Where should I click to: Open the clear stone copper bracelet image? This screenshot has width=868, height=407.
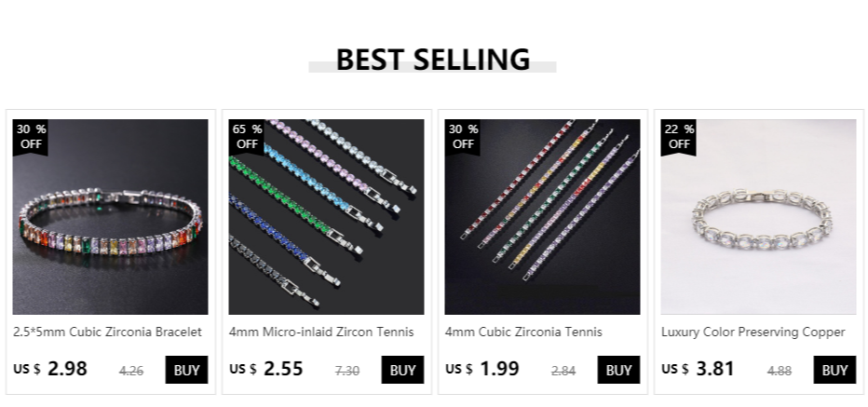[x=758, y=216]
